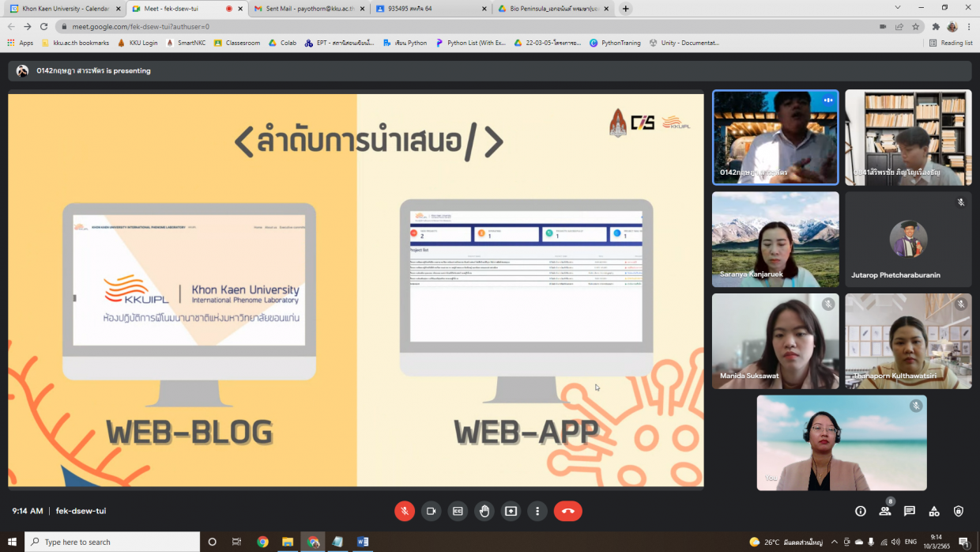This screenshot has width=980, height=552.
Task: Raise your hand in the meeting
Action: point(484,511)
